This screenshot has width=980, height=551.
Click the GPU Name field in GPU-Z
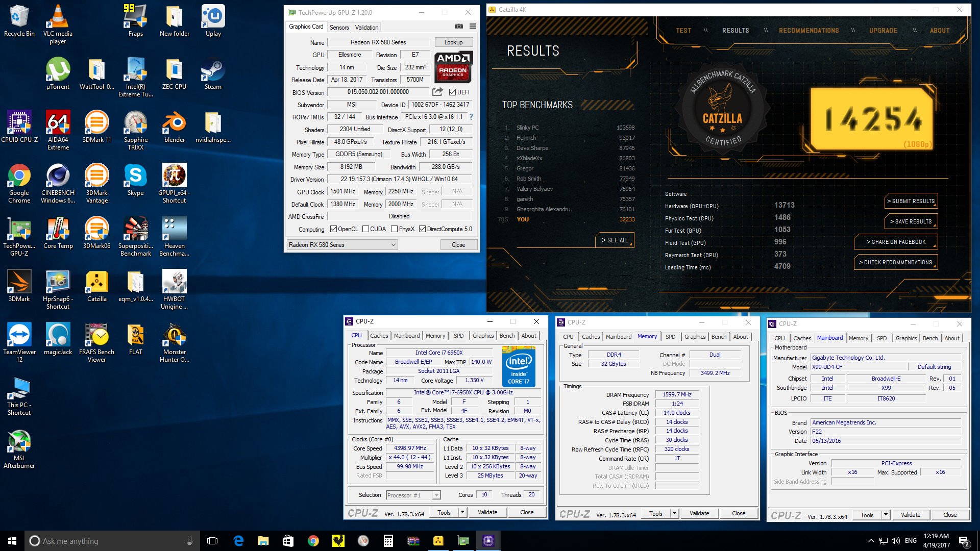point(378,42)
